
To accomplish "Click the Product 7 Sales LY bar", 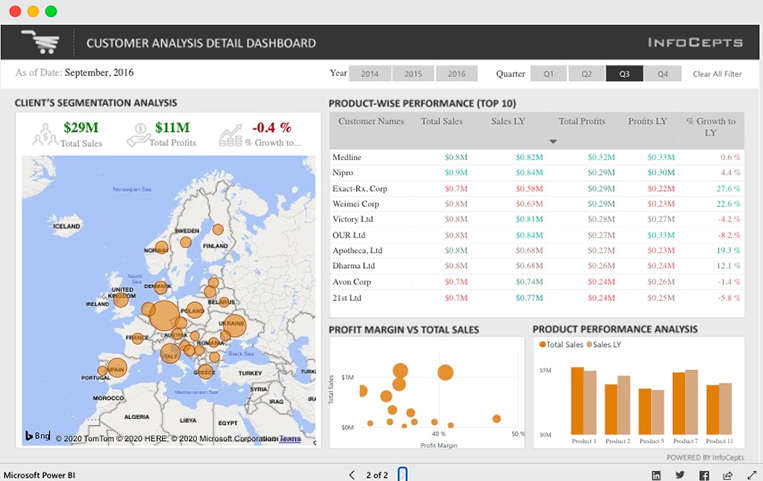I will click(x=691, y=402).
